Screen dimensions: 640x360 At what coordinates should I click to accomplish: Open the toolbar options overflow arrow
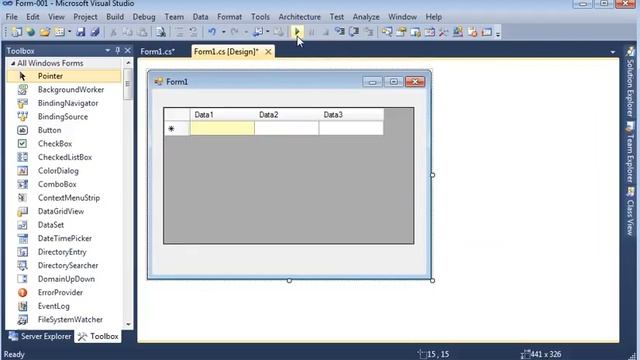tap(498, 34)
